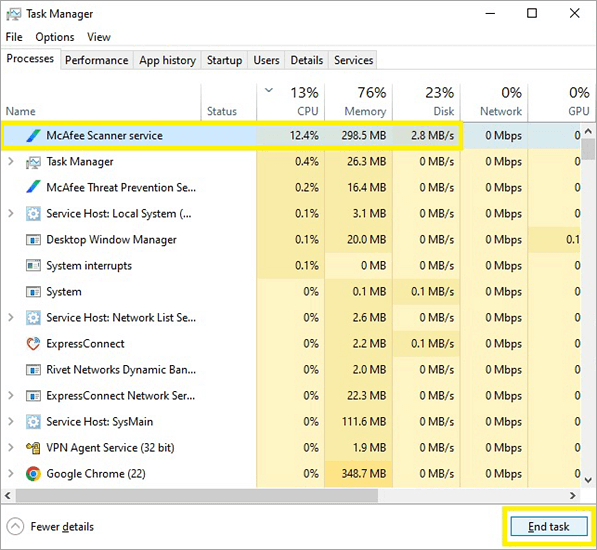This screenshot has height=550, width=597.
Task: Click the System process icon
Action: pos(33,292)
